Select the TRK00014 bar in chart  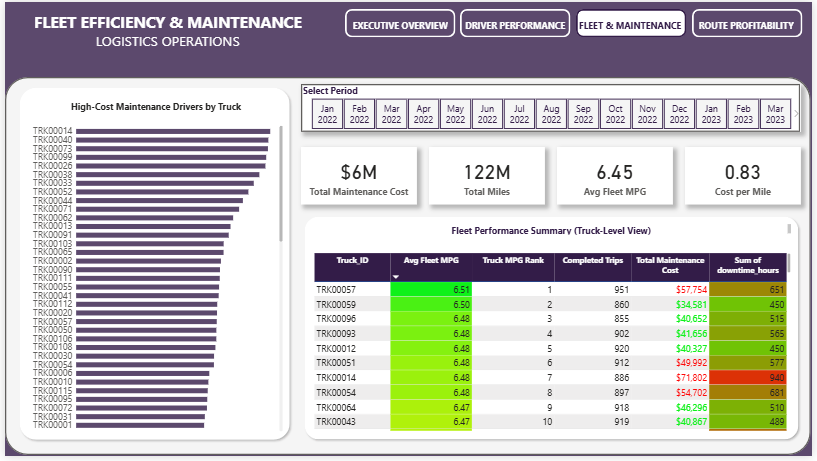click(173, 131)
